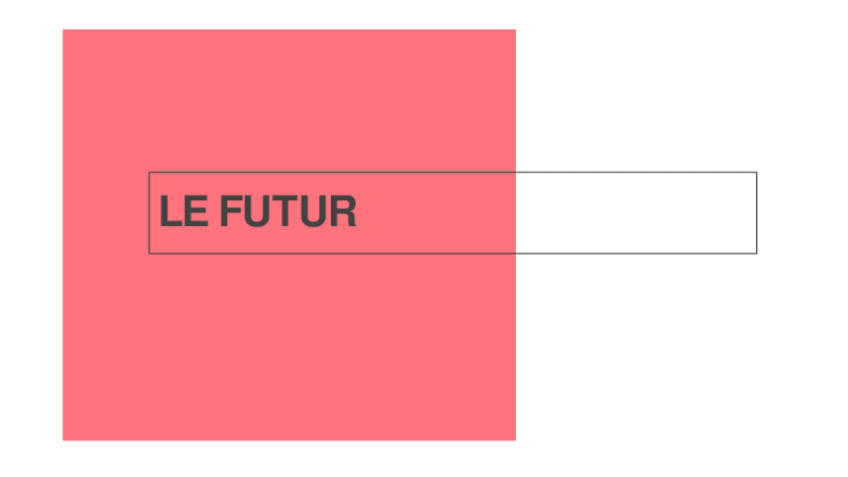Click inside text box right of "FUTUR" on pink
The height and width of the screenshot is (477, 848).
tap(435, 212)
